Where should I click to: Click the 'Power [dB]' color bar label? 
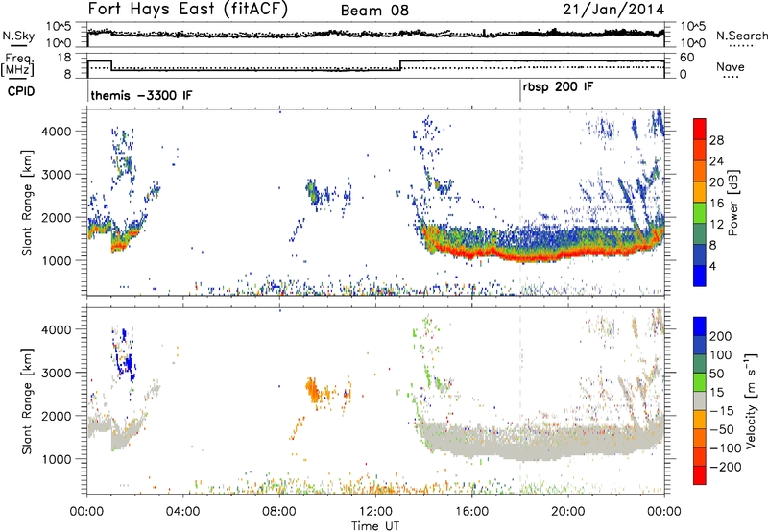pyautogui.click(x=732, y=203)
